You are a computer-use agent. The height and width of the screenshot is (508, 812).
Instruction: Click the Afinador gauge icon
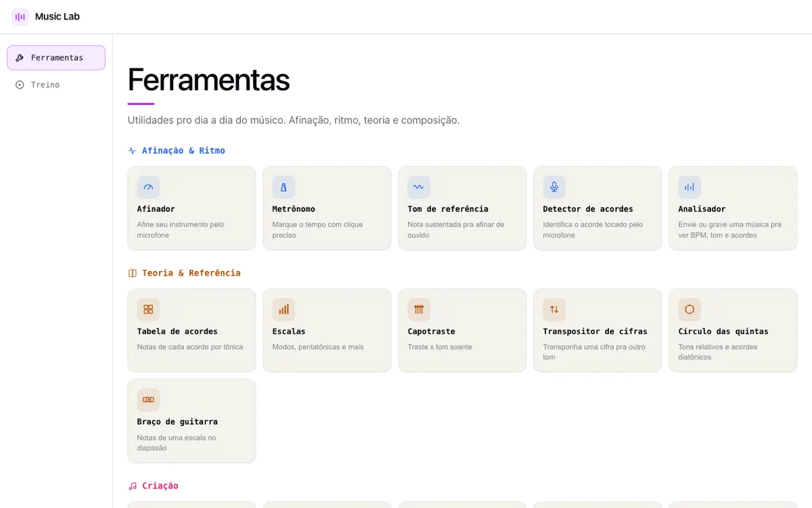[x=148, y=187]
